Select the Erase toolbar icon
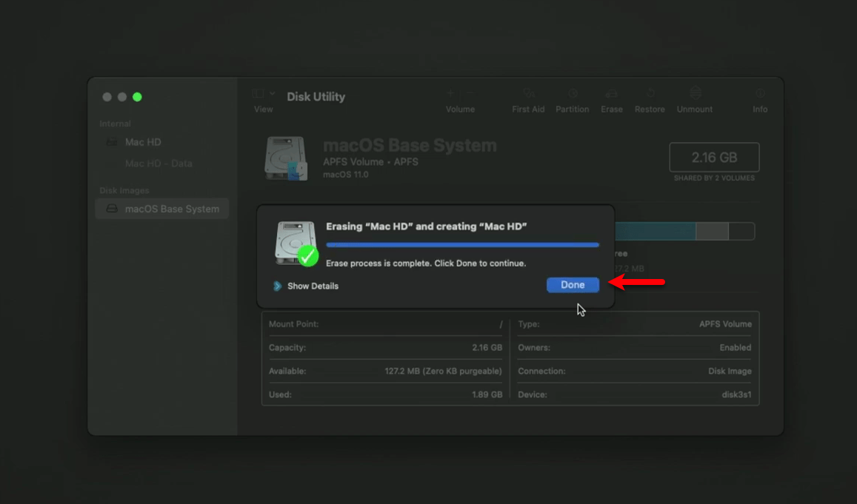Image resolution: width=857 pixels, height=504 pixels. [612, 94]
